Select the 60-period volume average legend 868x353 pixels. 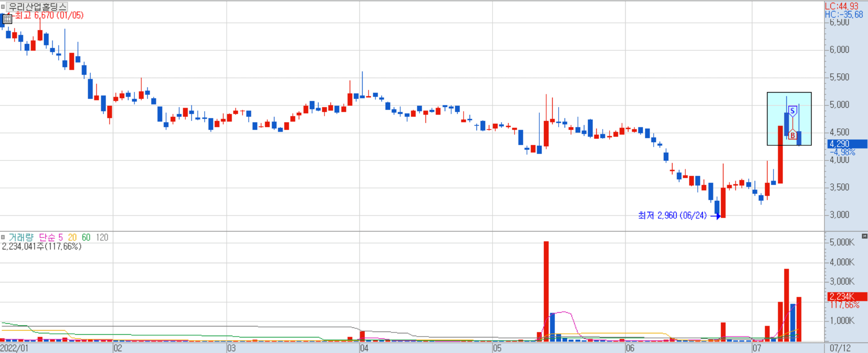point(86,237)
